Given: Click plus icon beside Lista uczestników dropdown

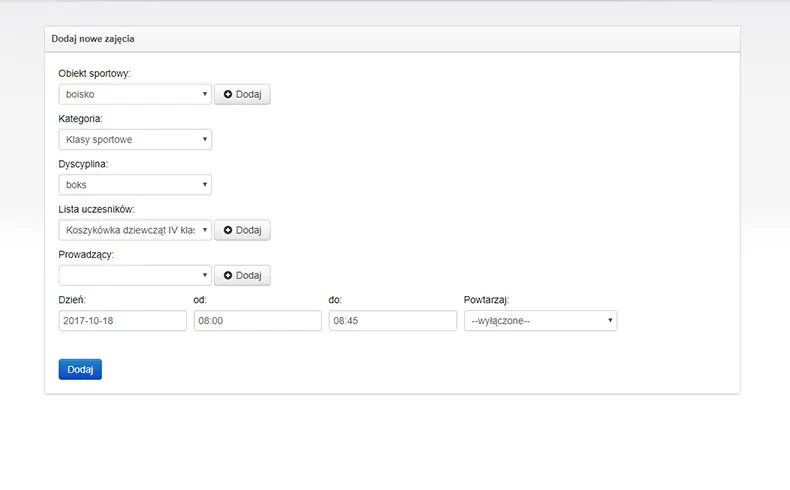Looking at the screenshot, I should [x=228, y=230].
